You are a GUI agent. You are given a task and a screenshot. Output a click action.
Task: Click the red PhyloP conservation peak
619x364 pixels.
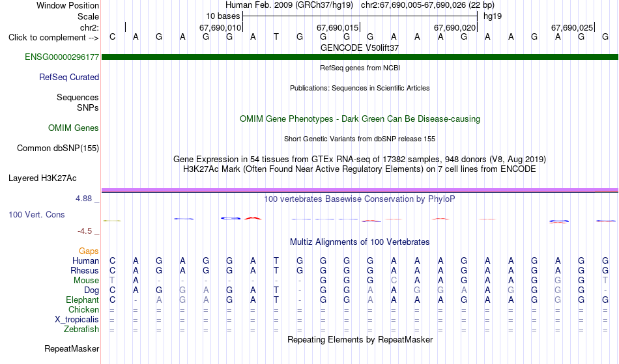pyautogui.click(x=253, y=217)
